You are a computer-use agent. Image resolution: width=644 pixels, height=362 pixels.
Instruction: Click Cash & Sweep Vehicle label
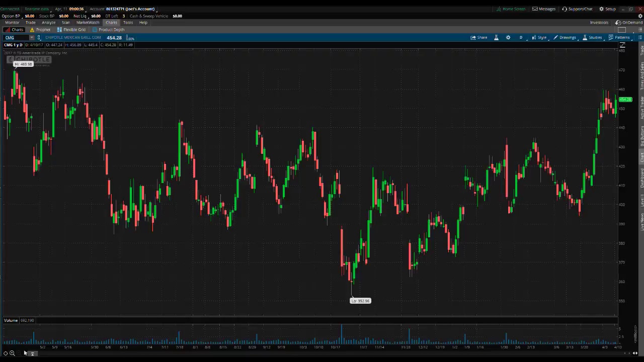pyautogui.click(x=149, y=16)
